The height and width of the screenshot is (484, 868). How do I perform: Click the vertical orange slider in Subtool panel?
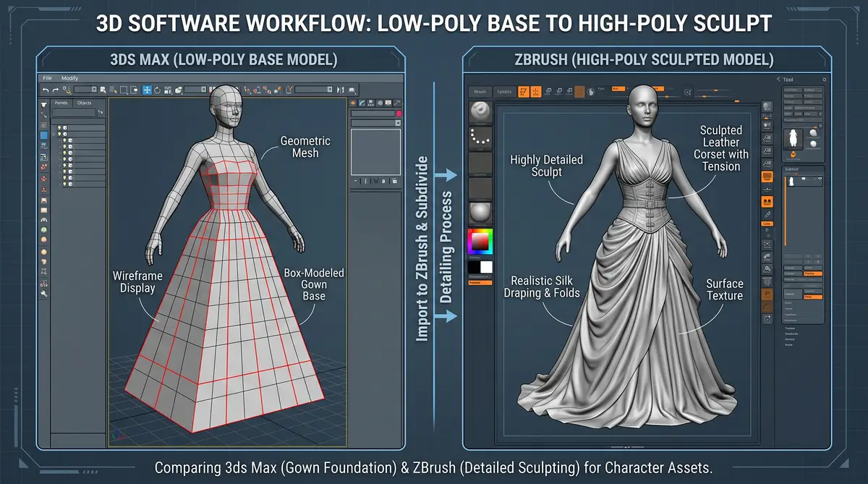(785, 211)
